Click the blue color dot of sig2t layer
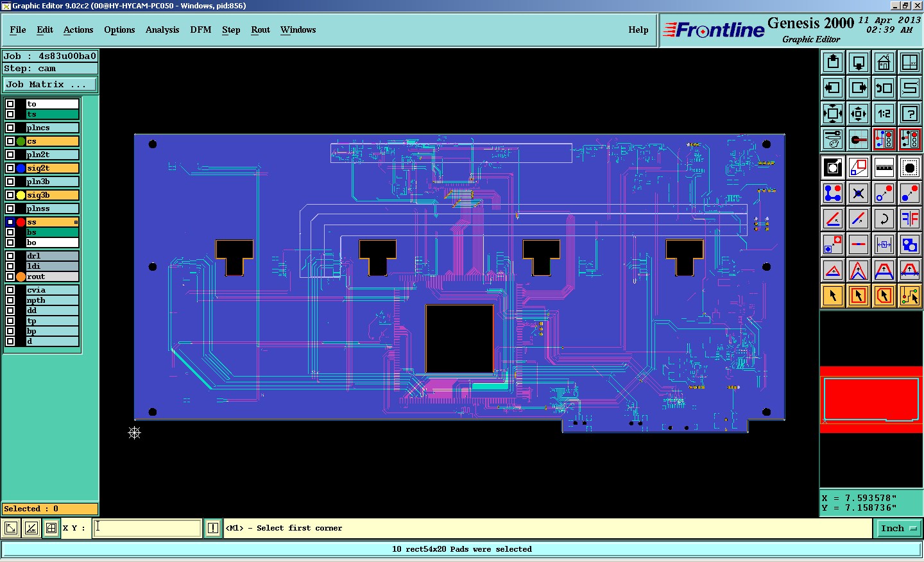Image resolution: width=924 pixels, height=562 pixels. tap(21, 168)
